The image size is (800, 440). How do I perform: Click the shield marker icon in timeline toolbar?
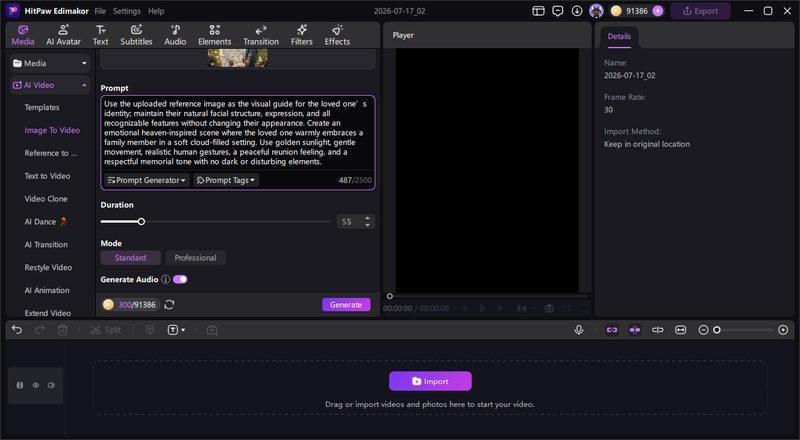point(150,330)
